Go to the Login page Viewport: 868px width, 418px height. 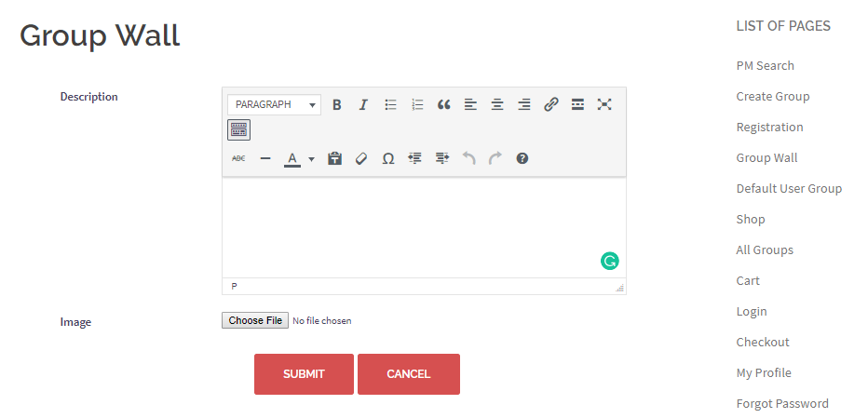click(752, 312)
